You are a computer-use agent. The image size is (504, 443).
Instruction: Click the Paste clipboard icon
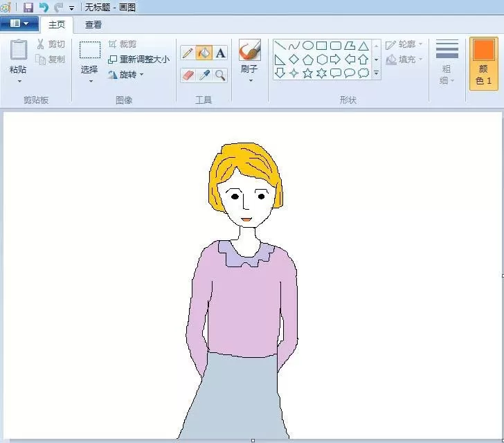(x=18, y=50)
